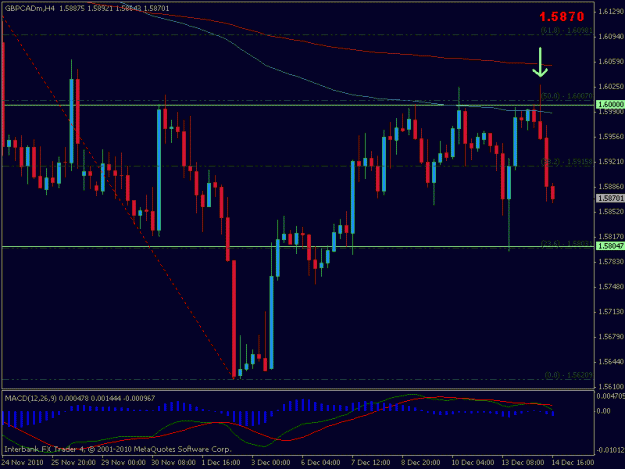
Task: Click the 25 Nov 20:00 time axis label
Action: coord(73,463)
